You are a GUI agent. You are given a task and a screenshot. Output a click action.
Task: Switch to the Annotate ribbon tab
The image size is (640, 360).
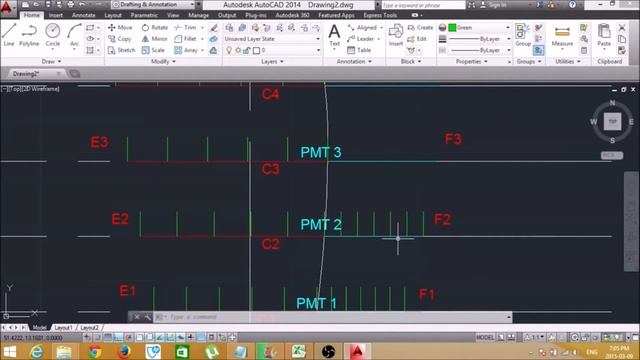(x=83, y=15)
